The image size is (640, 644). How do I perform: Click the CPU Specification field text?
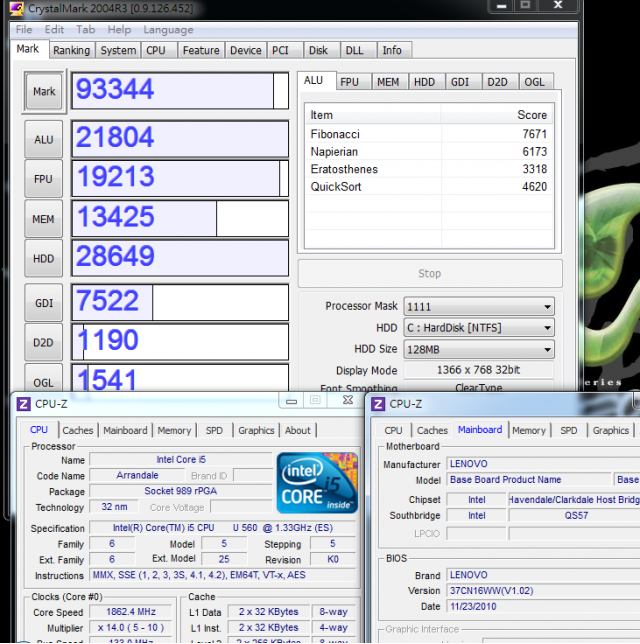(x=223, y=528)
